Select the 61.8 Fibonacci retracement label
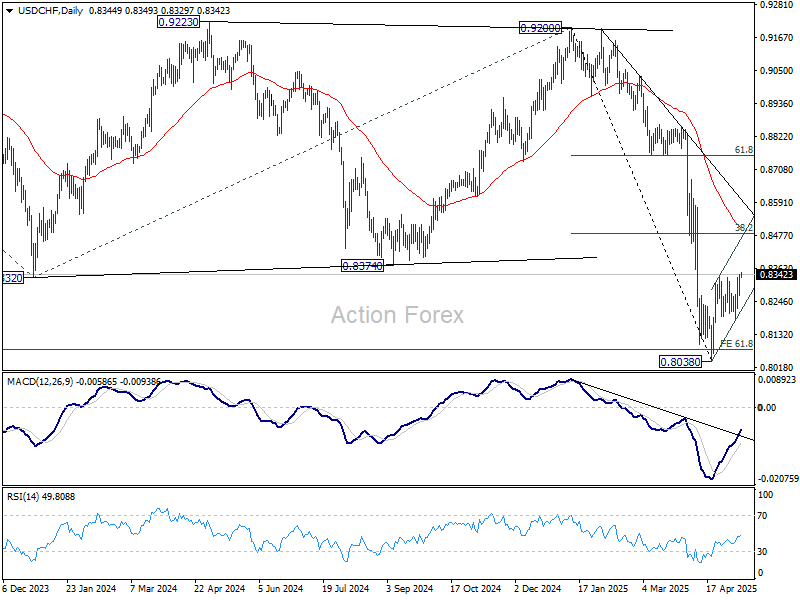 click(743, 150)
